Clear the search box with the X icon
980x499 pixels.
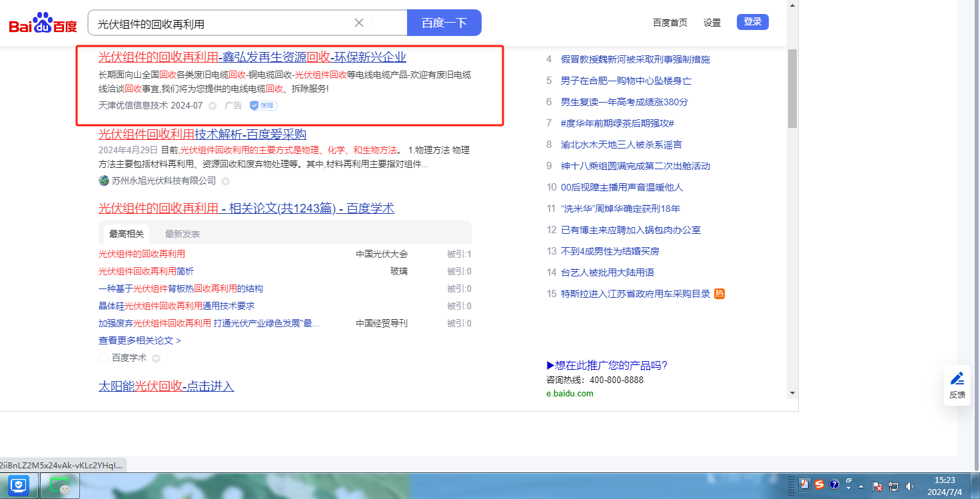coord(359,23)
